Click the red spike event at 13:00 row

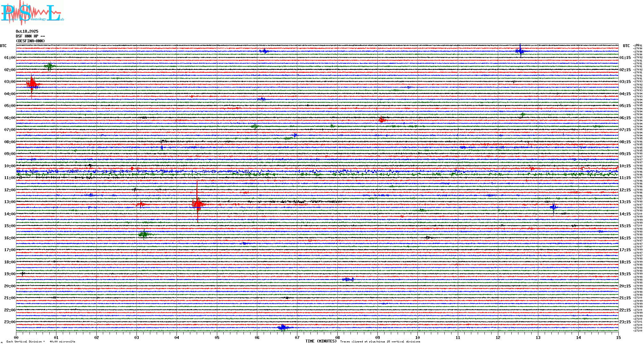tap(197, 204)
